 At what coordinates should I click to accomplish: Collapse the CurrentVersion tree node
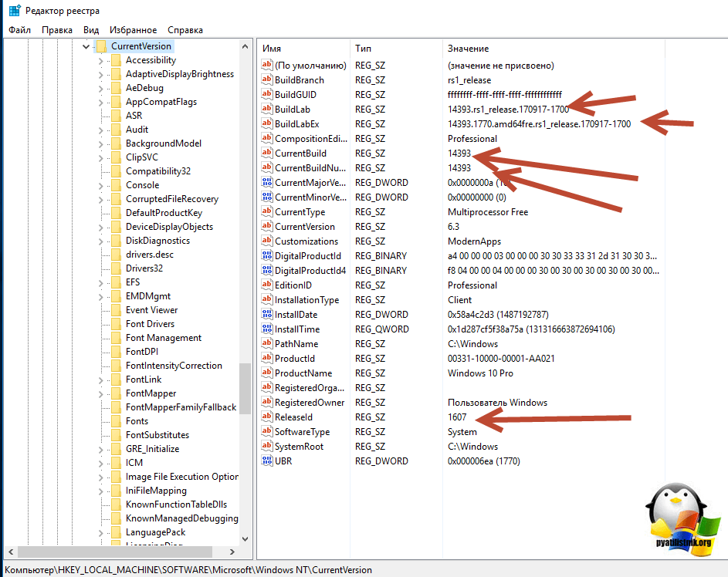pos(86,46)
